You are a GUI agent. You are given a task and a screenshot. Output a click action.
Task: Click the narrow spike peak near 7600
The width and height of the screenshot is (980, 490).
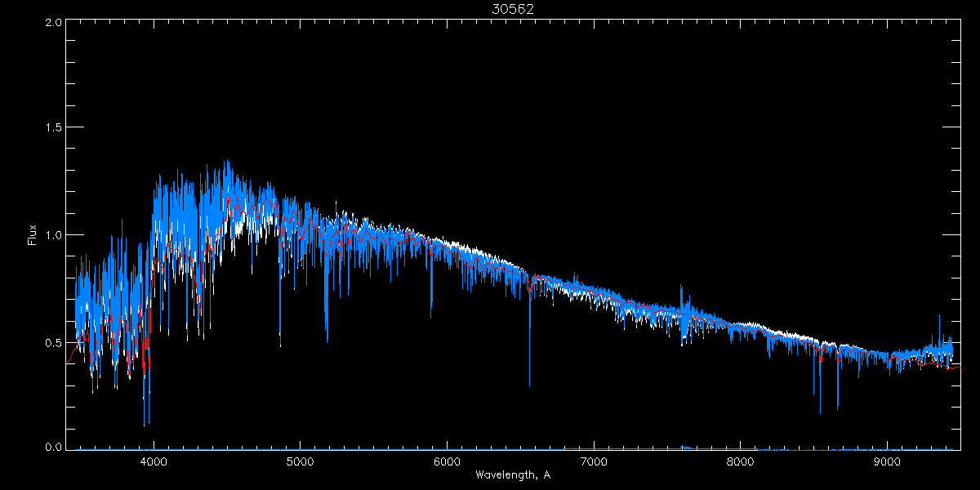click(x=681, y=287)
